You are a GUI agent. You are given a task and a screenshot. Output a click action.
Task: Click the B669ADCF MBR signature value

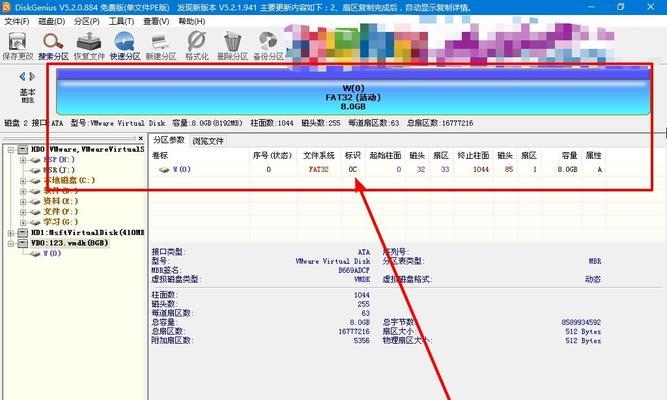[x=354, y=270]
